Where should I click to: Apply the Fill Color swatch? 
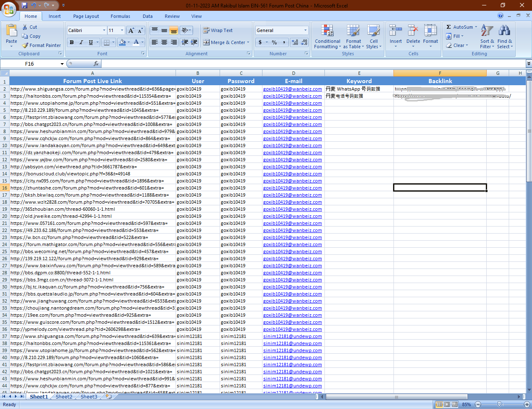[122, 42]
